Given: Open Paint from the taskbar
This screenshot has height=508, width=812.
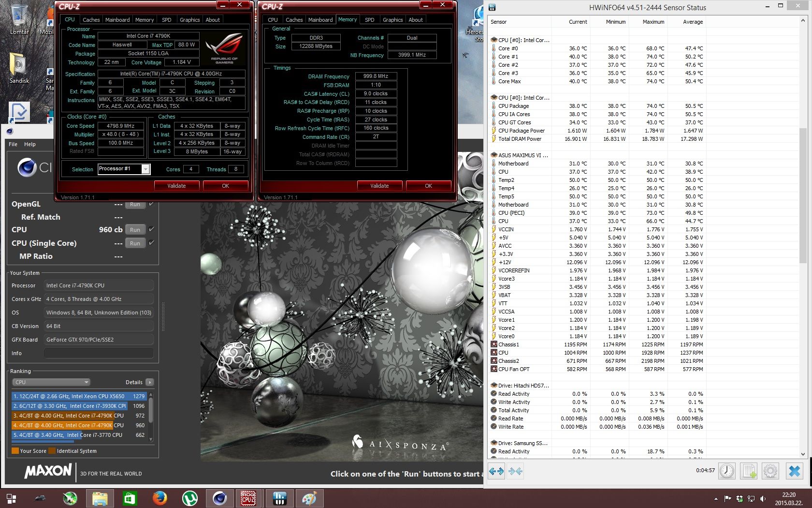Looking at the screenshot, I should [309, 498].
